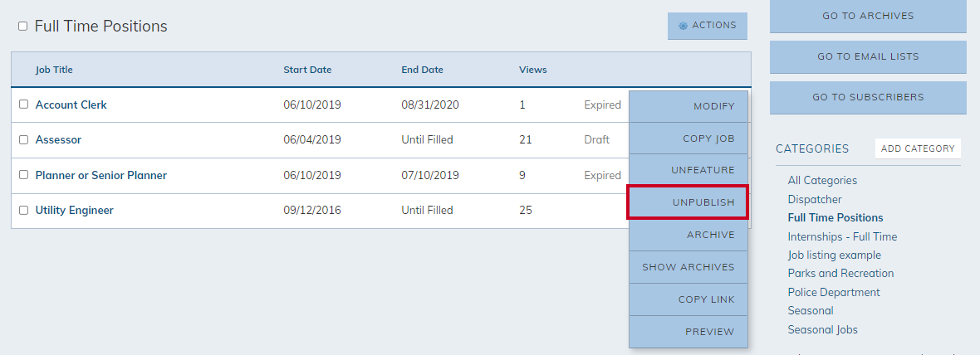Select Unfeature in the dropdown menu
980x355 pixels.
point(688,170)
